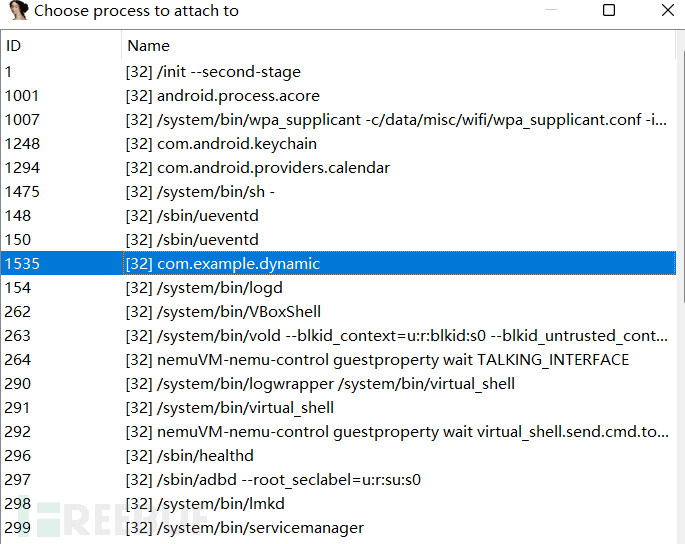
Task: Choose the /system/bin/VBoxShell process
Action: 338,312
